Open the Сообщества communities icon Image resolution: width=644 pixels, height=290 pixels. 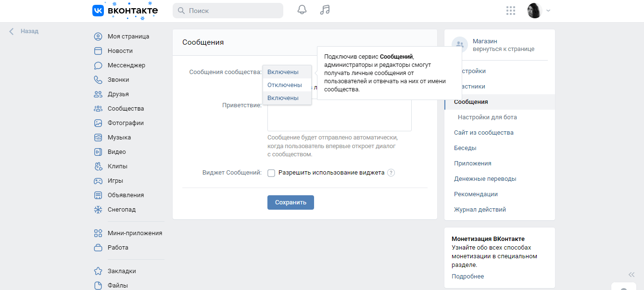(98, 109)
